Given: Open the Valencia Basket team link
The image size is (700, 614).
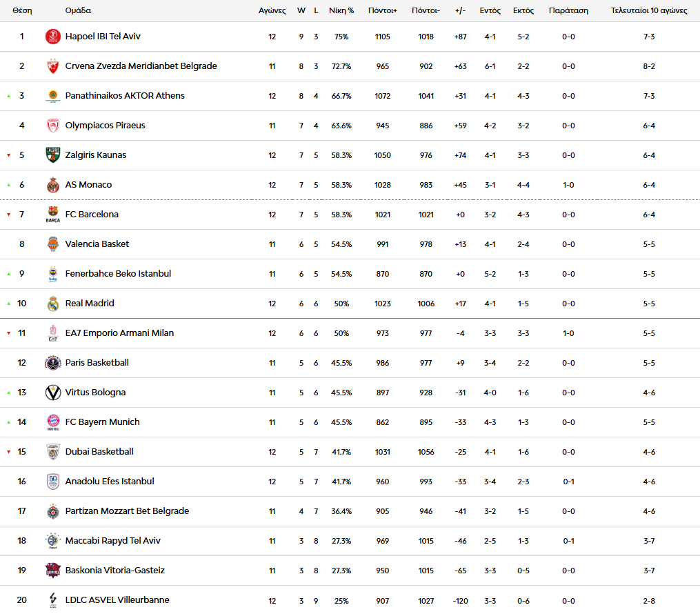Looking at the screenshot, I should [x=97, y=244].
